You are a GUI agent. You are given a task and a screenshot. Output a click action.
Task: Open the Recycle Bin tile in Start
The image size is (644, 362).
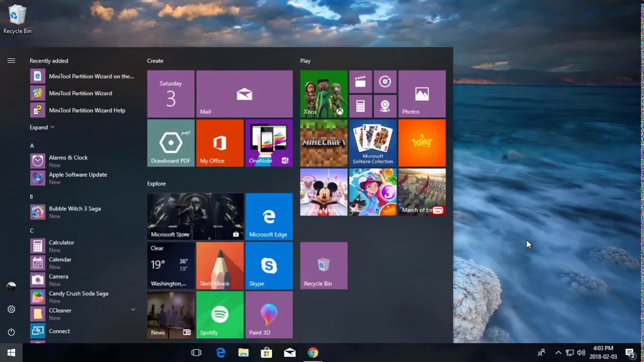324,265
